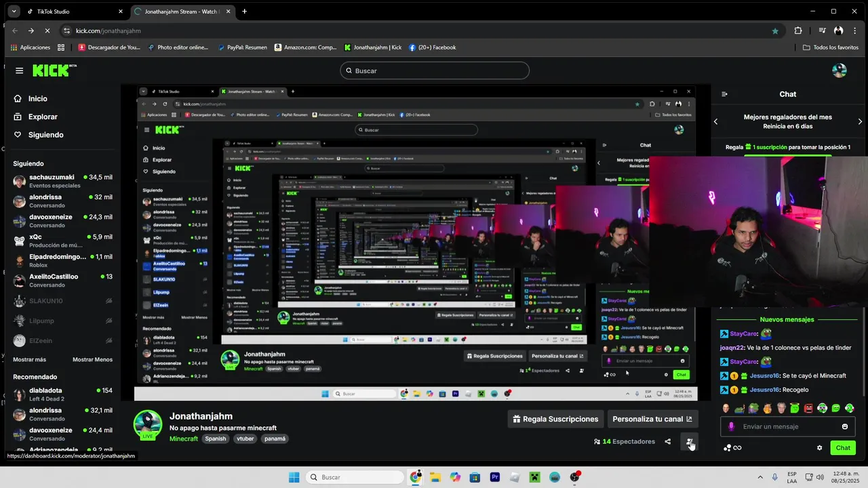
Task: Click Enviar un mensaje input
Action: [787, 426]
